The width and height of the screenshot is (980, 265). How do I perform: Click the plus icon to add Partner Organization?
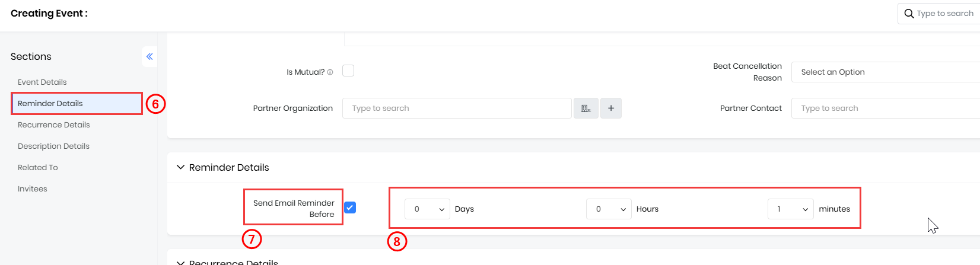click(x=611, y=108)
